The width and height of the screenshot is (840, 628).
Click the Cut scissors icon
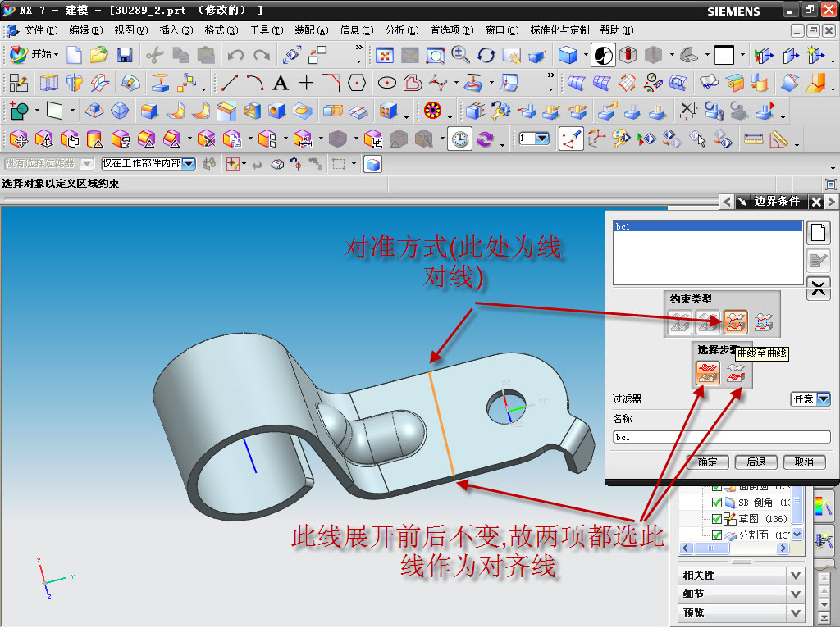pos(155,55)
